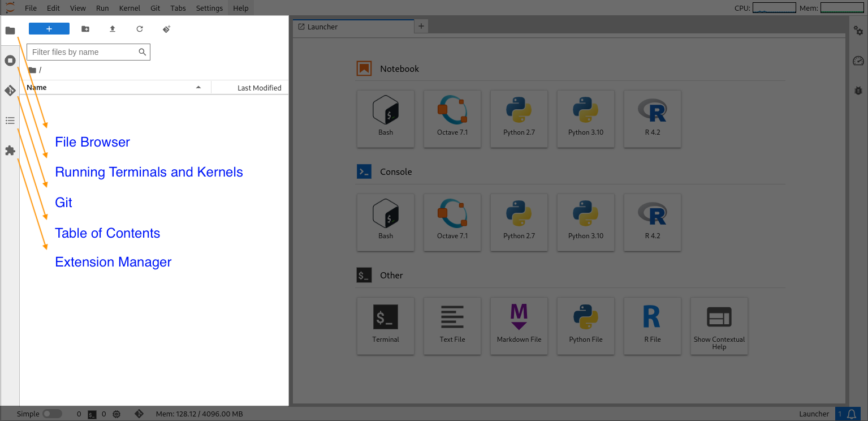Click the Upload Files arrow icon
Screen dimensions: 868x421
coord(113,29)
